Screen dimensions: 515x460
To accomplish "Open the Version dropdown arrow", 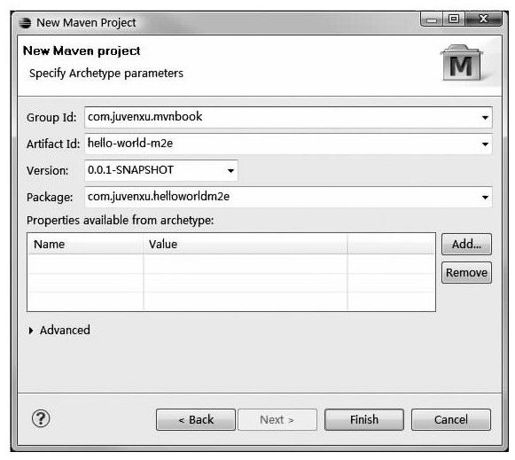I will pos(230,171).
